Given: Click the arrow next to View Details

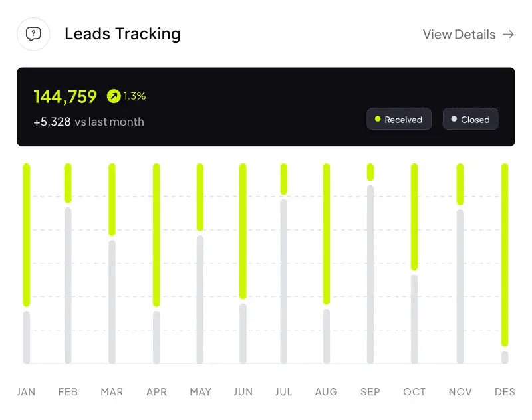Looking at the screenshot, I should pyautogui.click(x=508, y=35).
